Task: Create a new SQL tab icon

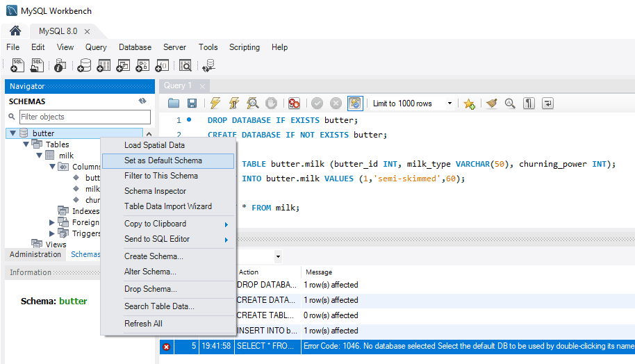Action: (x=17, y=65)
